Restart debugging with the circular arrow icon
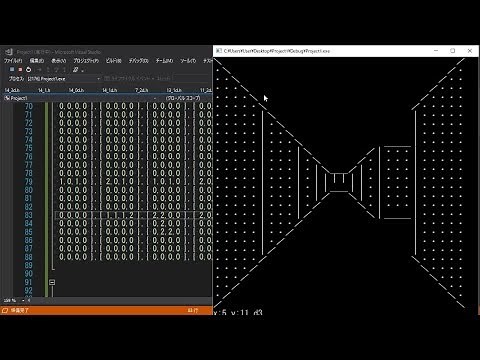This screenshot has width=480, height=360. point(29,69)
